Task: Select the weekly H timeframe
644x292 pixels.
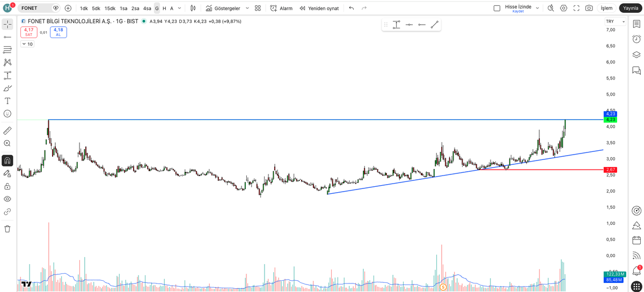Action: point(164,8)
